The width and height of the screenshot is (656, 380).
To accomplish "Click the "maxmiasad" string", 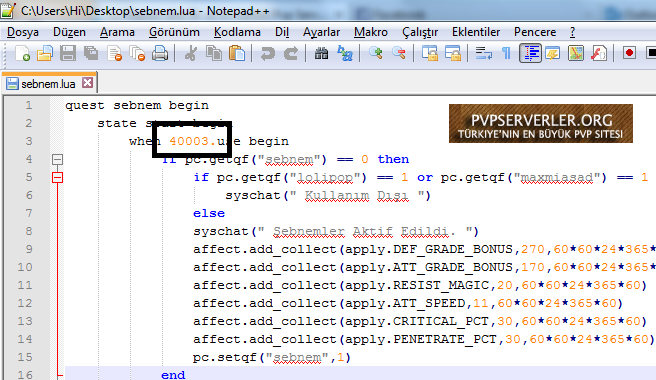I will [x=557, y=177].
